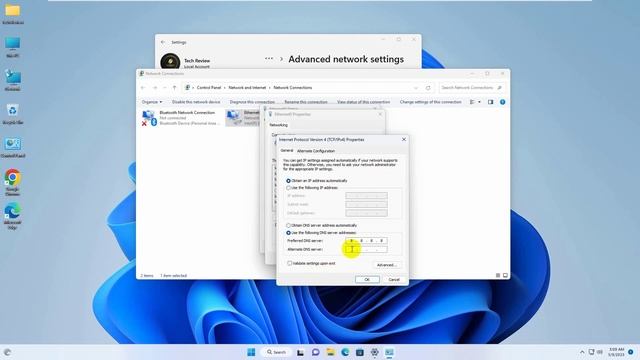
Task: Click the Search Network Connections box
Action: coord(471,88)
